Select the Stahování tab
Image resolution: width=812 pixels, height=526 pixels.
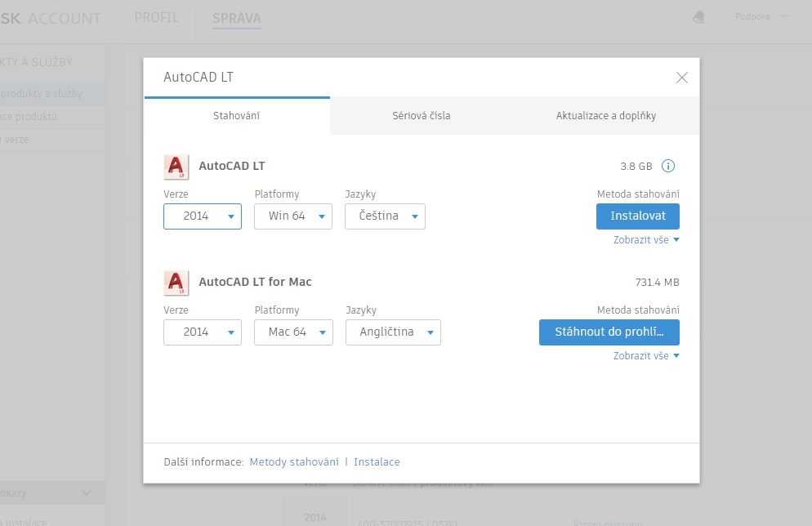tap(237, 116)
